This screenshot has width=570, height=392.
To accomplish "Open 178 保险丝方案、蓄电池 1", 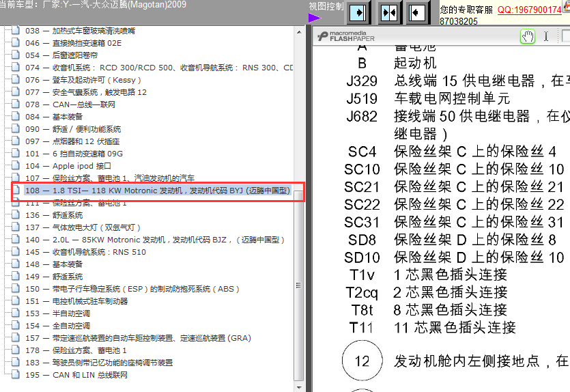I will coord(76,350).
